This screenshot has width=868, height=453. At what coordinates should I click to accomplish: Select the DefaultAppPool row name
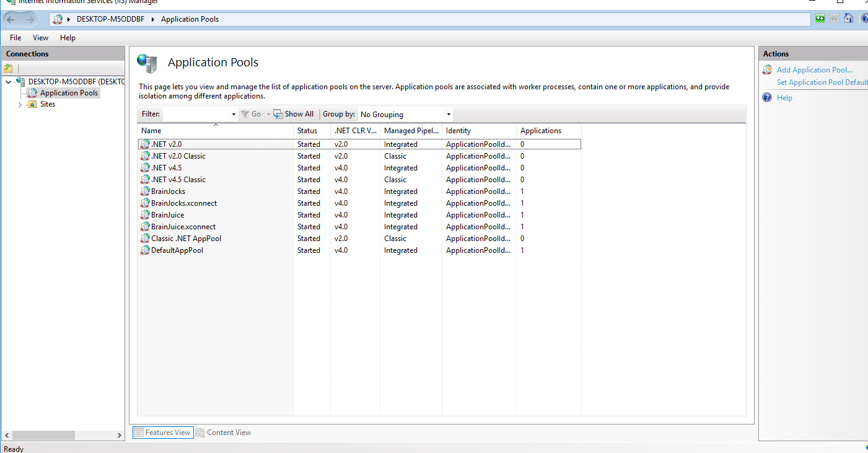tap(177, 250)
